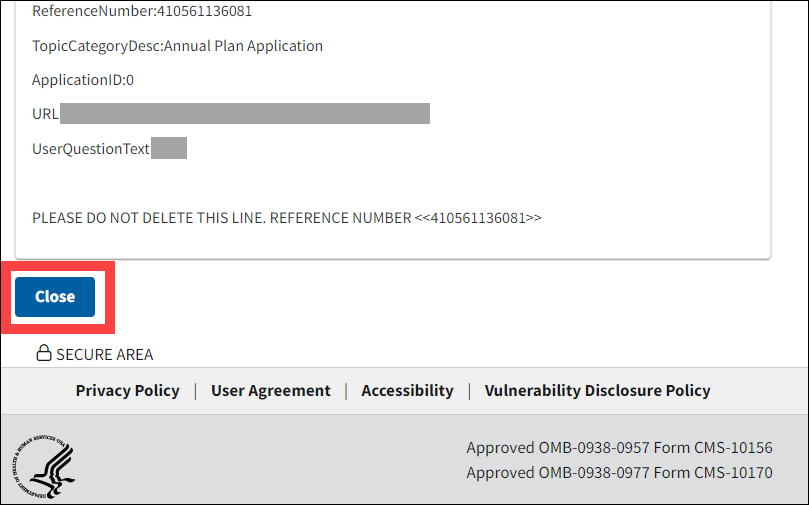Viewport: 809px width, 505px height.
Task: Click the SECURE AREA label
Action: pos(104,354)
